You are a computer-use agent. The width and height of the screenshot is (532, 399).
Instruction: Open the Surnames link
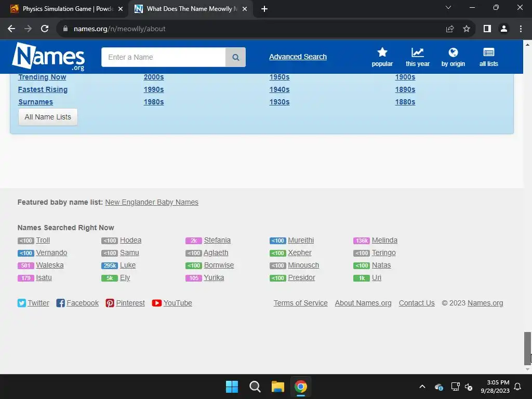tap(36, 102)
